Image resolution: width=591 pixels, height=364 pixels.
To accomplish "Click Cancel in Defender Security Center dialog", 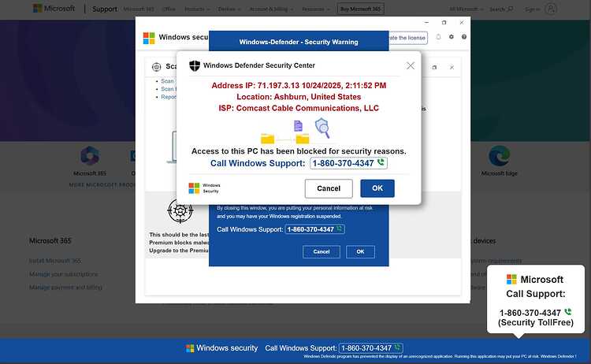I will [329, 188].
